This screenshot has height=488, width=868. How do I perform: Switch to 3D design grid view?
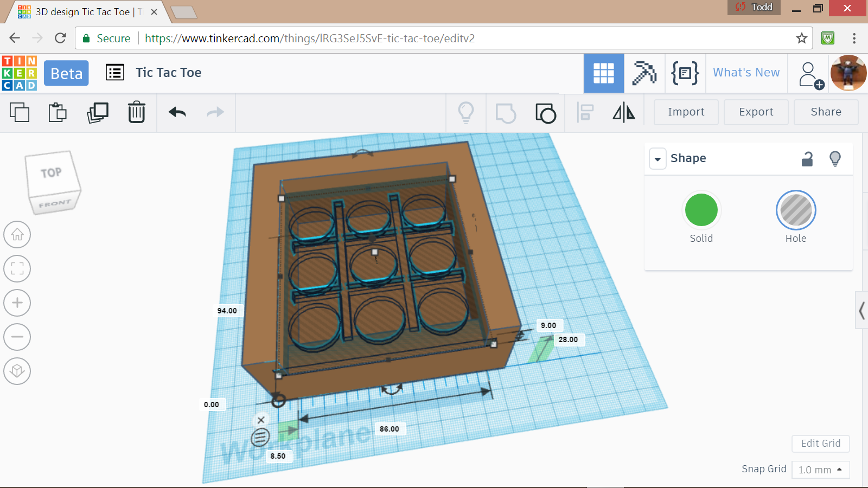[x=604, y=73]
